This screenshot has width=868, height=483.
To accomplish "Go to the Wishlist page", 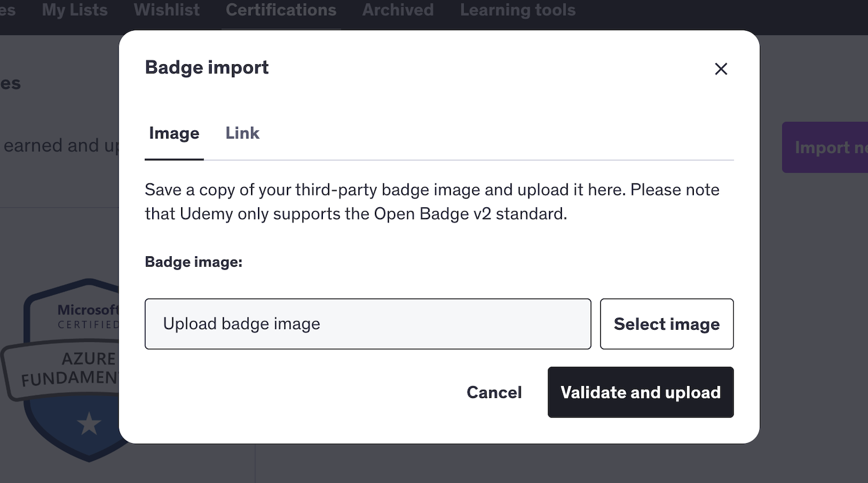I will [x=166, y=10].
